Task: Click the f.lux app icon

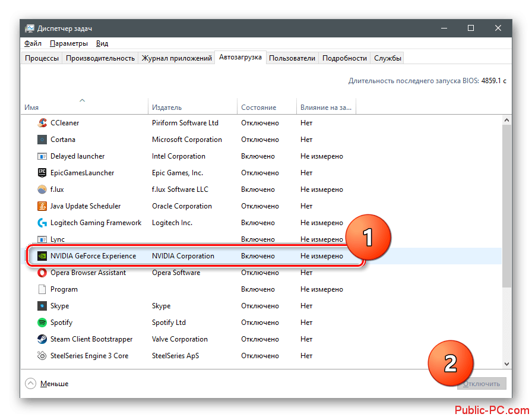Action: tap(42, 189)
